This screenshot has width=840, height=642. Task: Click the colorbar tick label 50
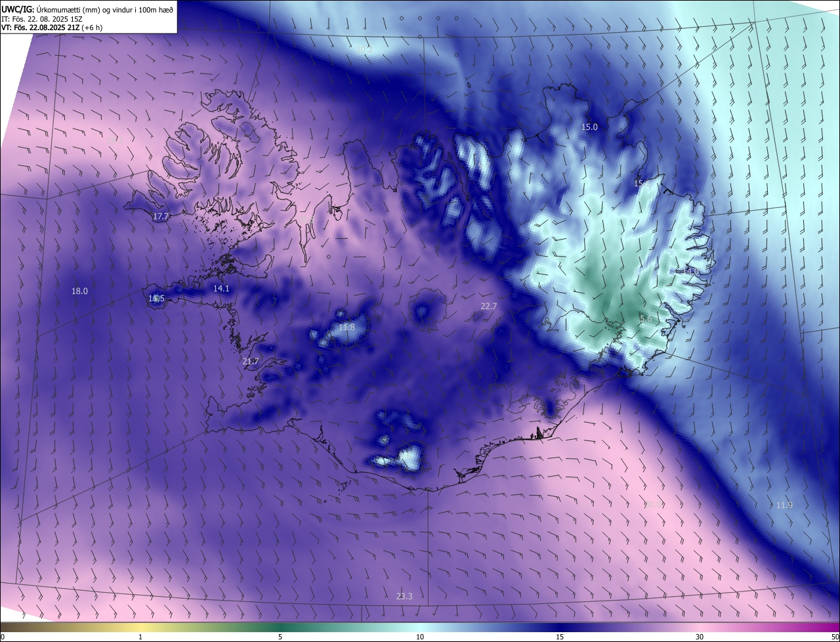[x=835, y=637]
